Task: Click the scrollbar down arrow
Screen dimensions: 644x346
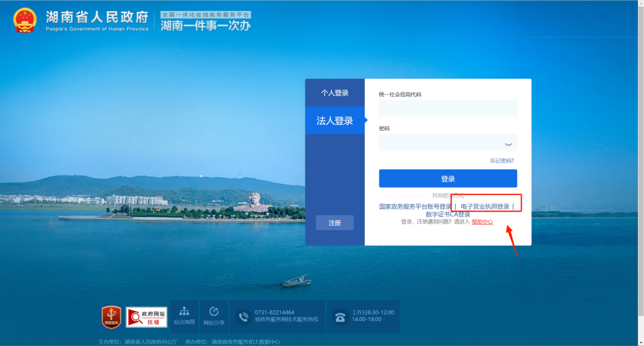Action: (641, 343)
